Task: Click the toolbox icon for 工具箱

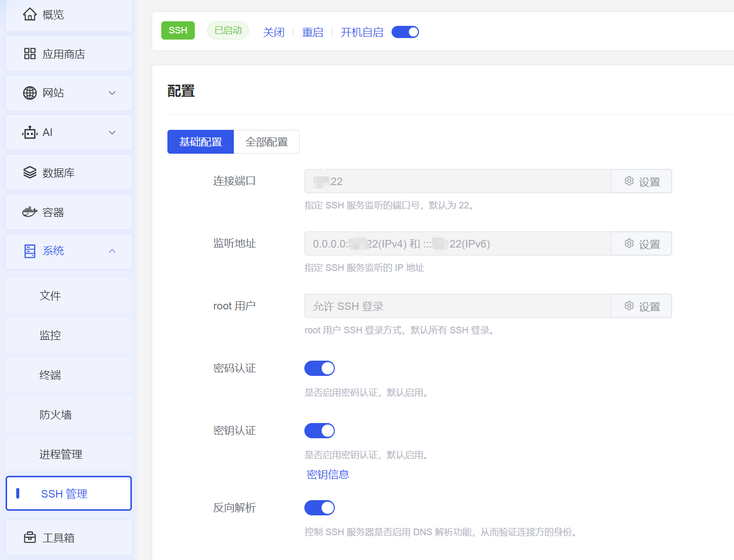Action: (30, 538)
